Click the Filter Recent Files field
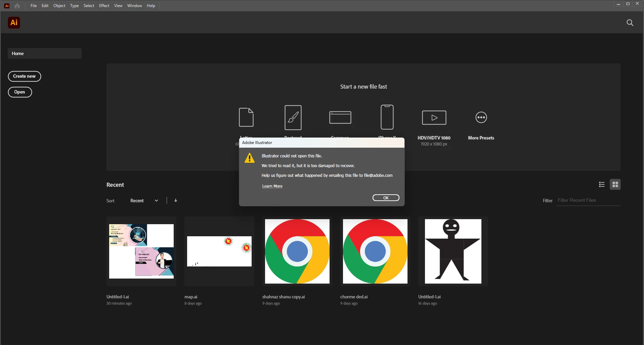This screenshot has height=345, width=644. (x=588, y=200)
